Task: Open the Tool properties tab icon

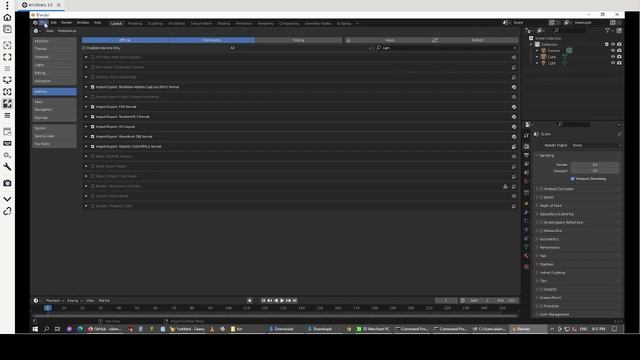Action: [x=527, y=136]
